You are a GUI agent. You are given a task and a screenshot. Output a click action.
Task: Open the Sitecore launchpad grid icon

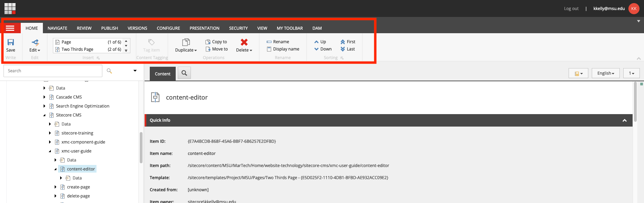(x=10, y=8)
